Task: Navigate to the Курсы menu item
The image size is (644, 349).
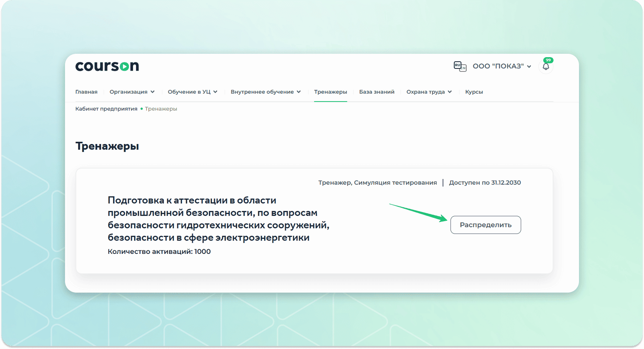Action: [474, 92]
